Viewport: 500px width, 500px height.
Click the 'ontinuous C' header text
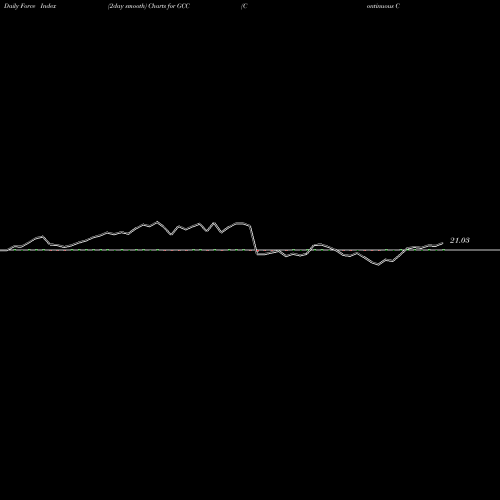383,6
